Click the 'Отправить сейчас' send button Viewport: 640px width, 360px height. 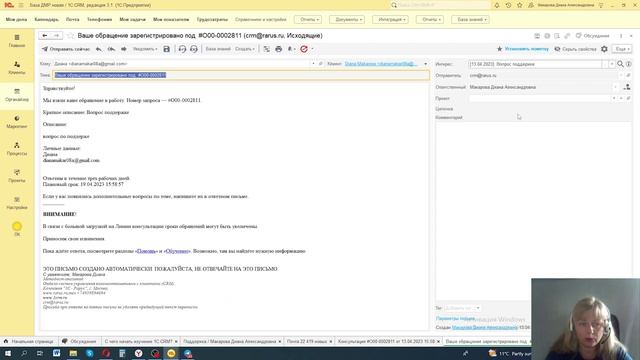click(66, 49)
